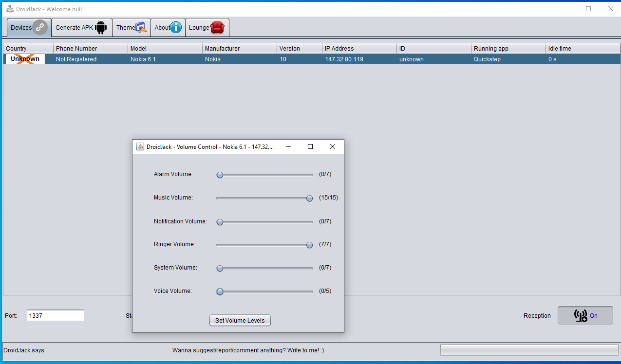621x364 pixels.
Task: Switch to the Devices tab
Action: click(x=29, y=28)
